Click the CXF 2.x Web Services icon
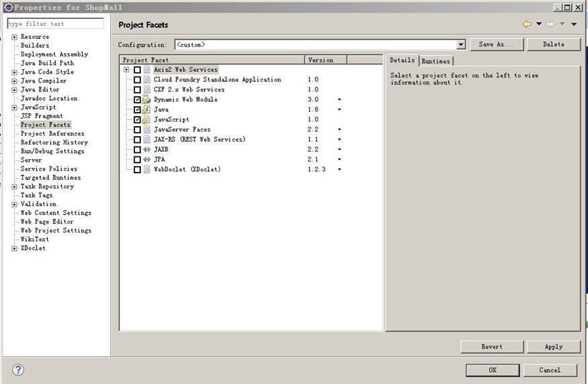The image size is (588, 384). click(x=147, y=90)
